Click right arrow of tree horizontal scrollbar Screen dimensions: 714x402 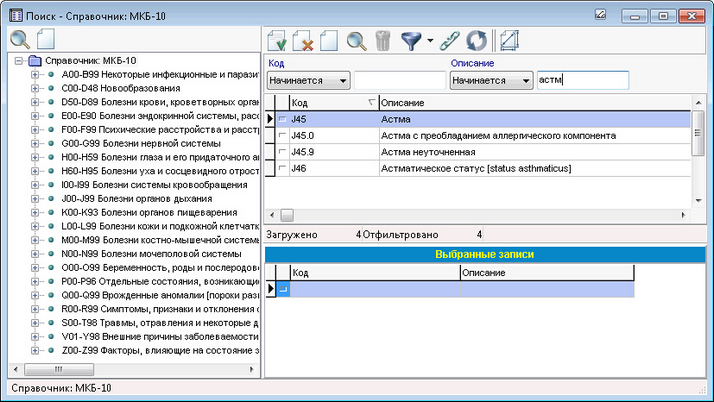(251, 369)
